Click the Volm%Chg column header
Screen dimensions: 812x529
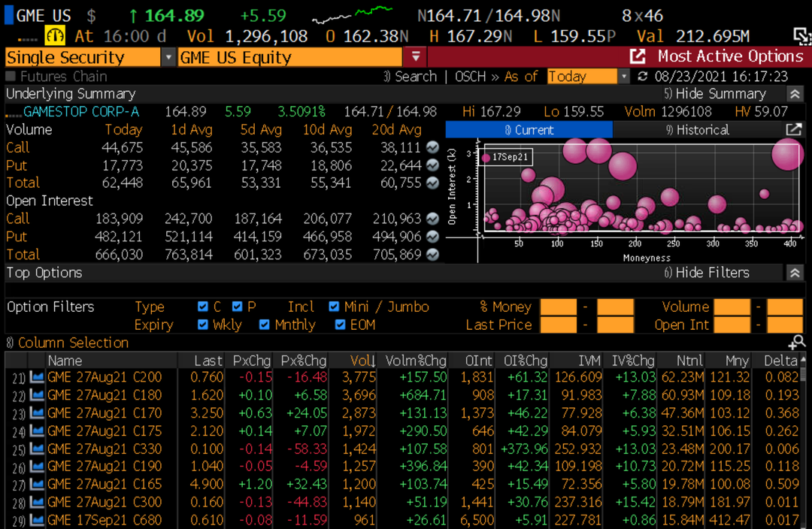click(x=416, y=360)
